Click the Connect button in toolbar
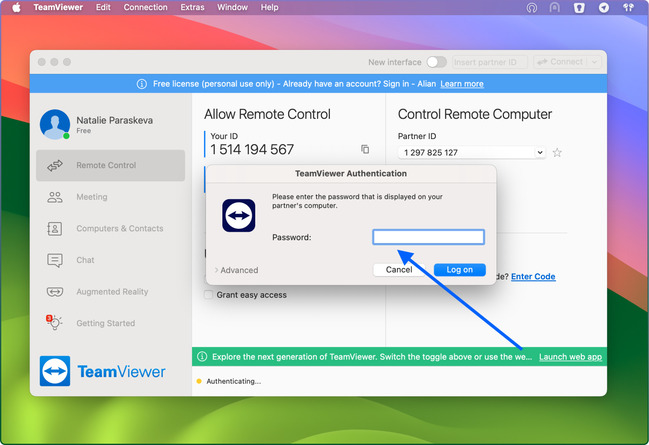This screenshot has height=445, width=649. click(x=560, y=62)
